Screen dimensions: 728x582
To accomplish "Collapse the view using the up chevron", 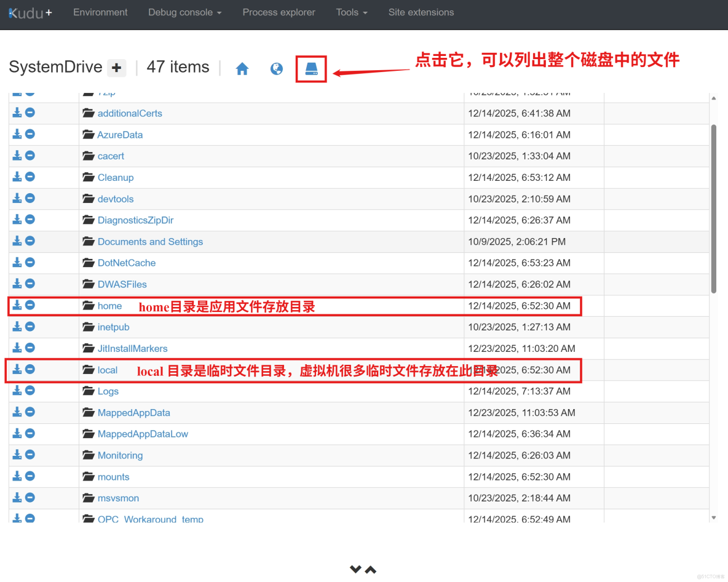I will tap(371, 569).
